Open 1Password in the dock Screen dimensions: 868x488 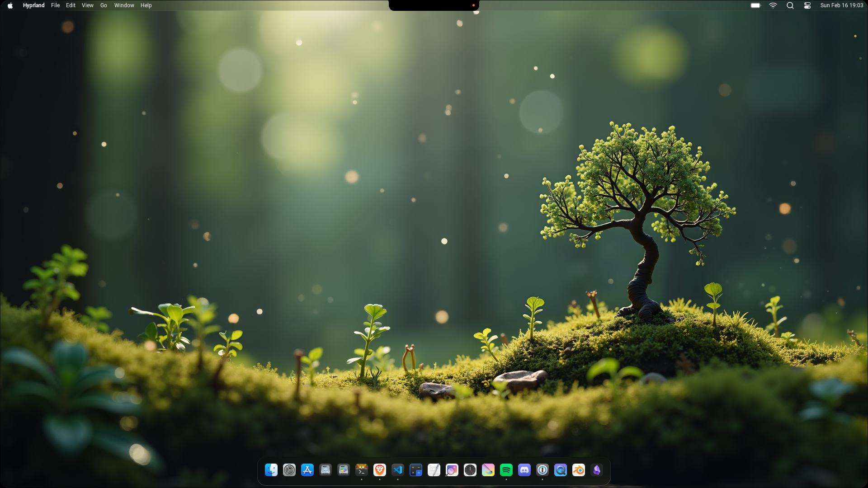542,470
